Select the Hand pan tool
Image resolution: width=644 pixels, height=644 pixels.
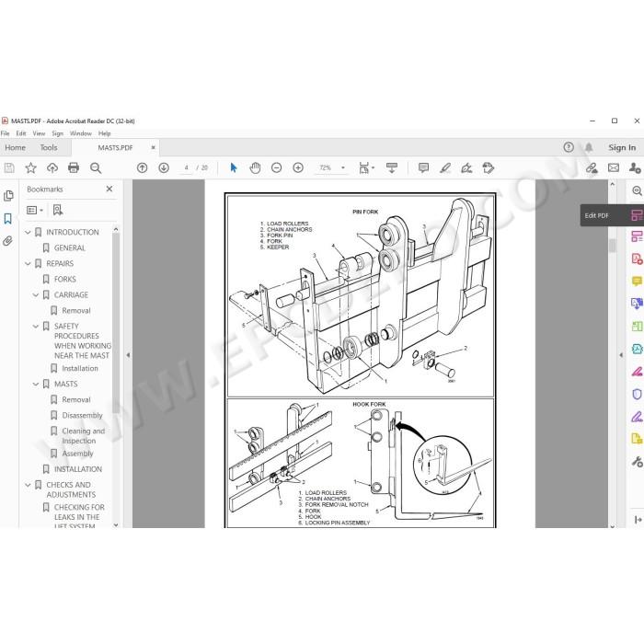[255, 167]
